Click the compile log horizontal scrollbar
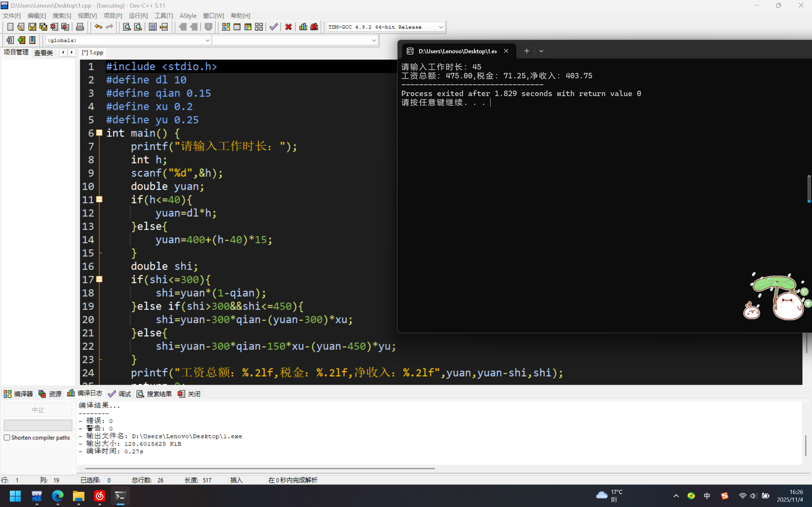This screenshot has height=507, width=812. tap(260, 468)
